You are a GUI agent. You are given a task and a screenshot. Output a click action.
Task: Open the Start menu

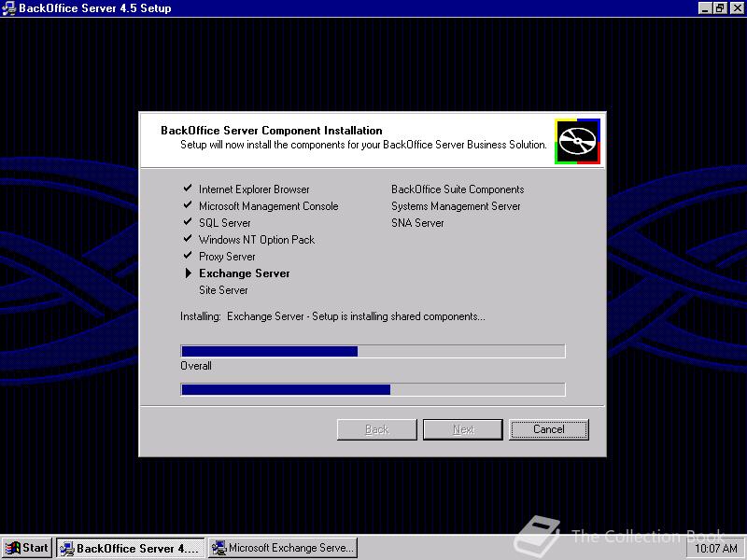click(27, 548)
